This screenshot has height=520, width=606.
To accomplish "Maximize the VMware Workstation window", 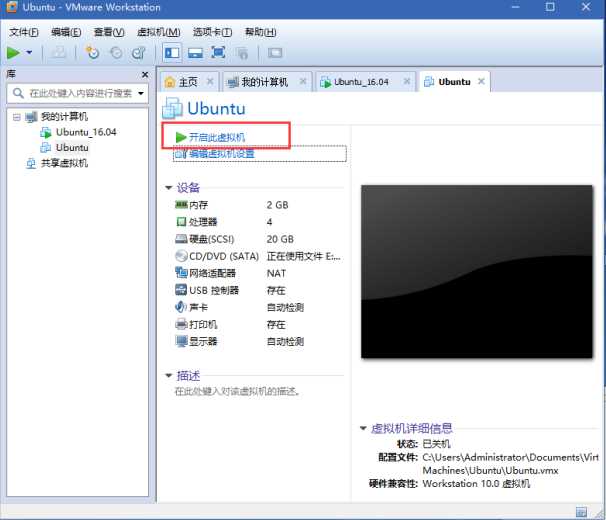I will pyautogui.click(x=550, y=7).
